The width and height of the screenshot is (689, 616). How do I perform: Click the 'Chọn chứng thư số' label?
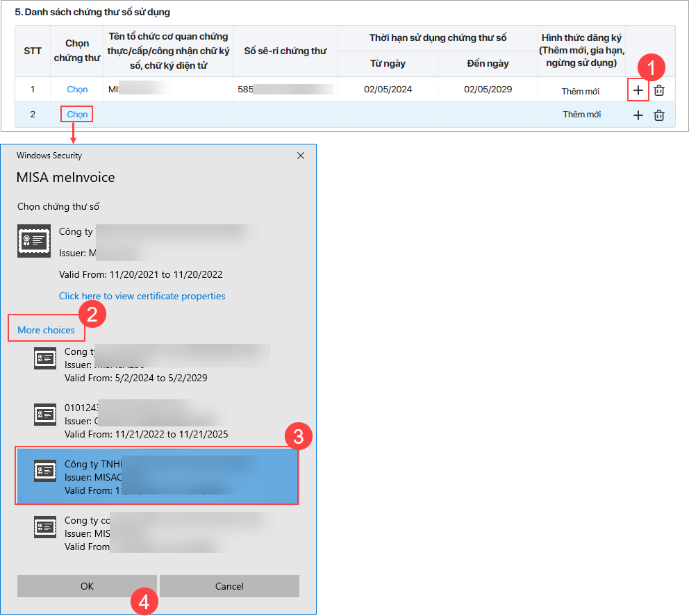point(58,206)
